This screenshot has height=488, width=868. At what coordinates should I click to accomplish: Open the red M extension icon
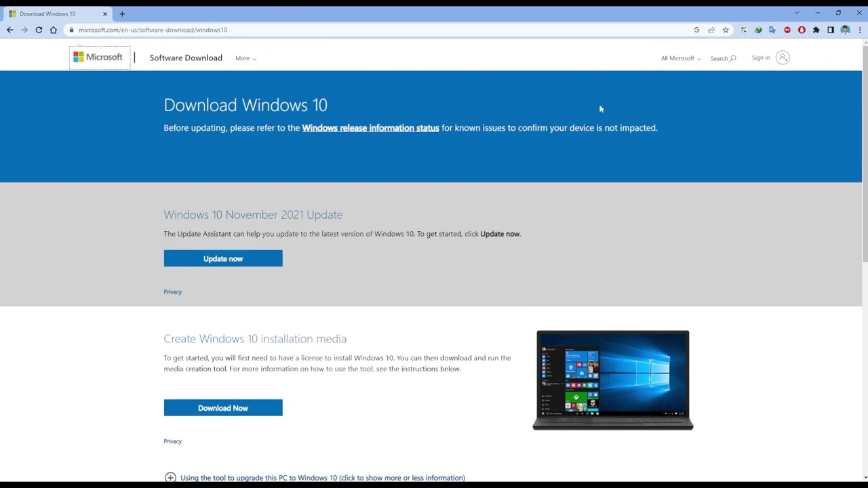pos(787,30)
